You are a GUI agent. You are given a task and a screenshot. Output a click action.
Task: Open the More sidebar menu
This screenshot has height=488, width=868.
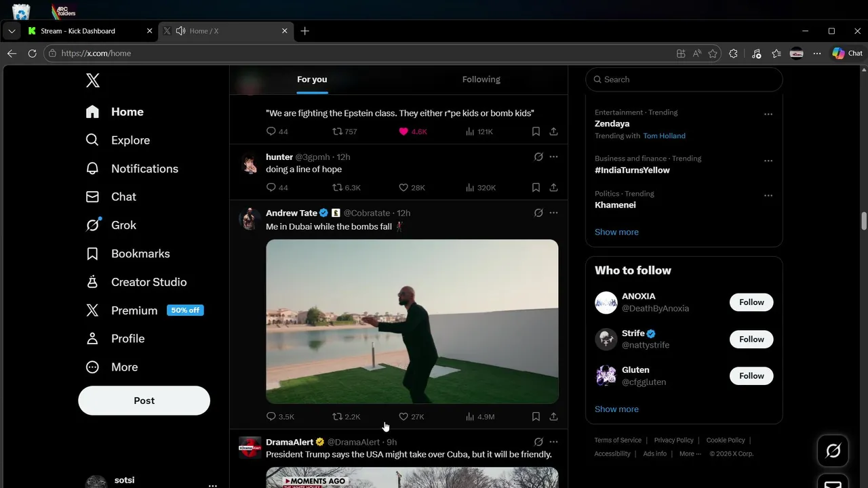pyautogui.click(x=111, y=367)
